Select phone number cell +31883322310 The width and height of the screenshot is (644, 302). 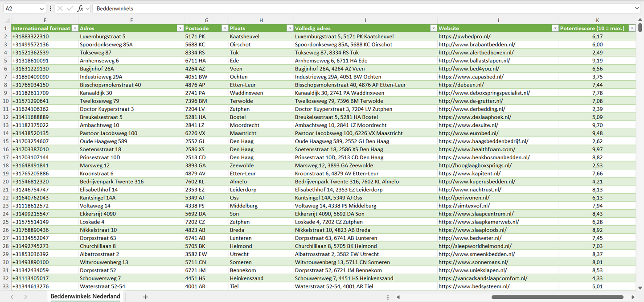coord(45,36)
